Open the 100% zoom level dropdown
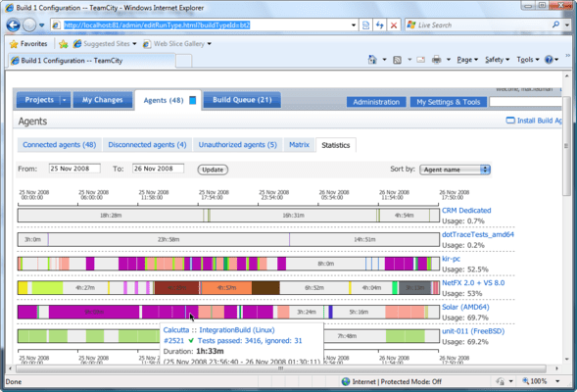This screenshot has width=577, height=392. (x=557, y=381)
